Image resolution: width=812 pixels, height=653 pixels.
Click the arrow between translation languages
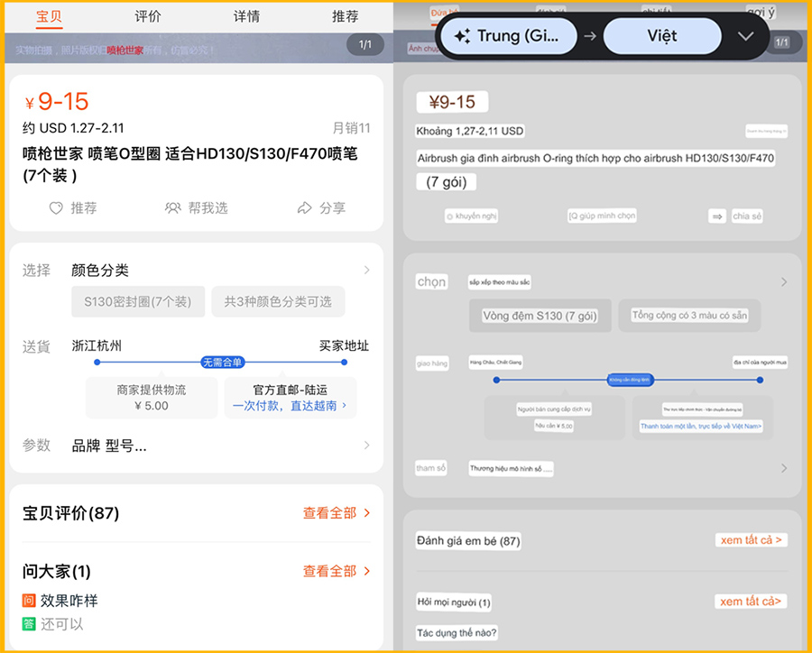pos(589,37)
